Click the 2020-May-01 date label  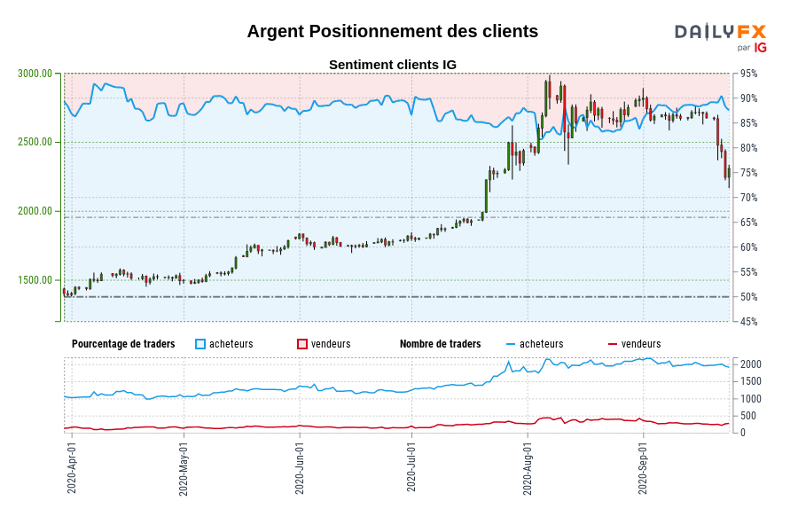(184, 468)
